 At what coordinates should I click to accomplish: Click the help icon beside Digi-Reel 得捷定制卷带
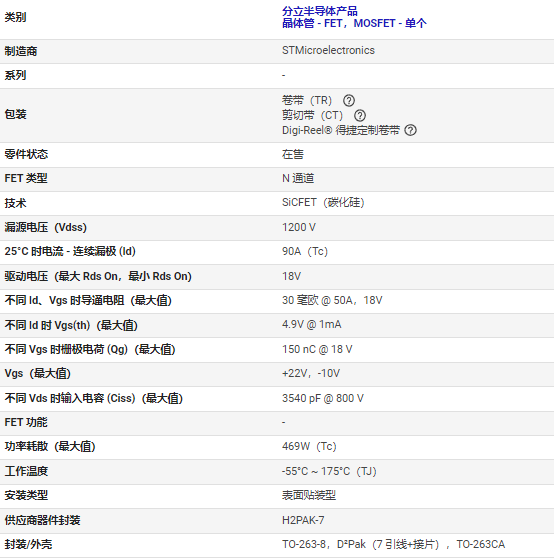[x=410, y=130]
